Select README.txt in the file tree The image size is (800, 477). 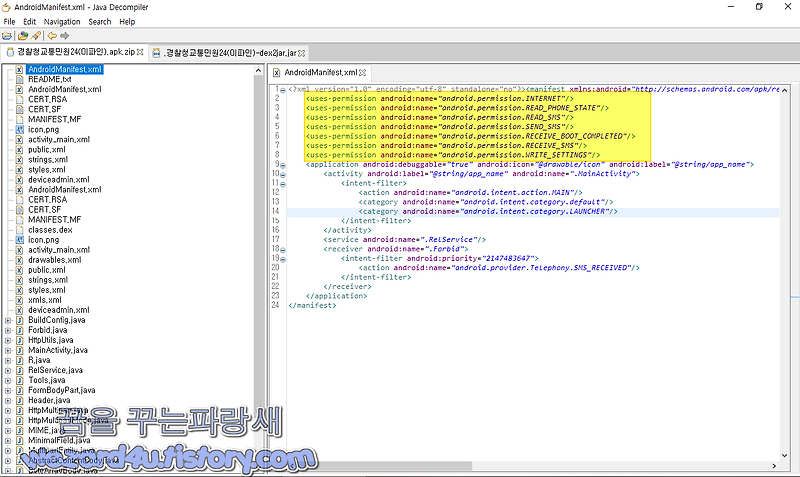click(x=49, y=80)
